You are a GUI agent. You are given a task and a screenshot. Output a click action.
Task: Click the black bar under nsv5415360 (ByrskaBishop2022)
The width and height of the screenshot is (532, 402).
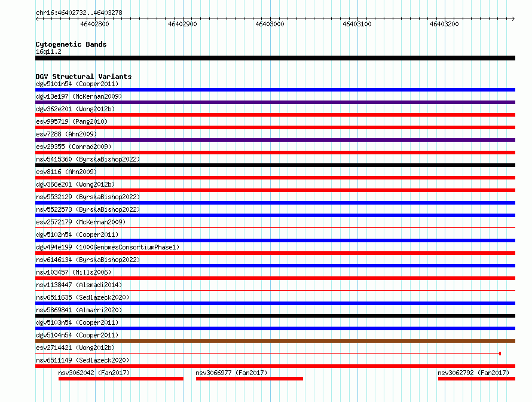[x=275, y=165]
